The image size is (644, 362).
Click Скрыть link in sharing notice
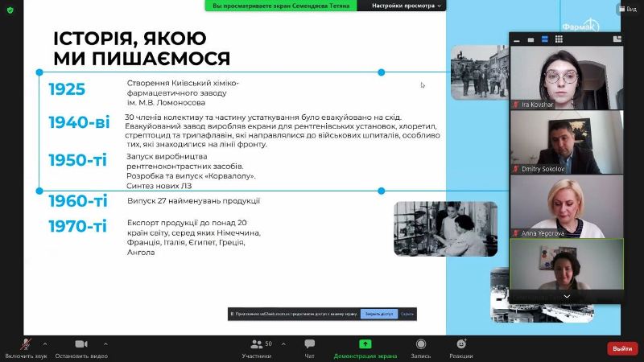tap(407, 314)
